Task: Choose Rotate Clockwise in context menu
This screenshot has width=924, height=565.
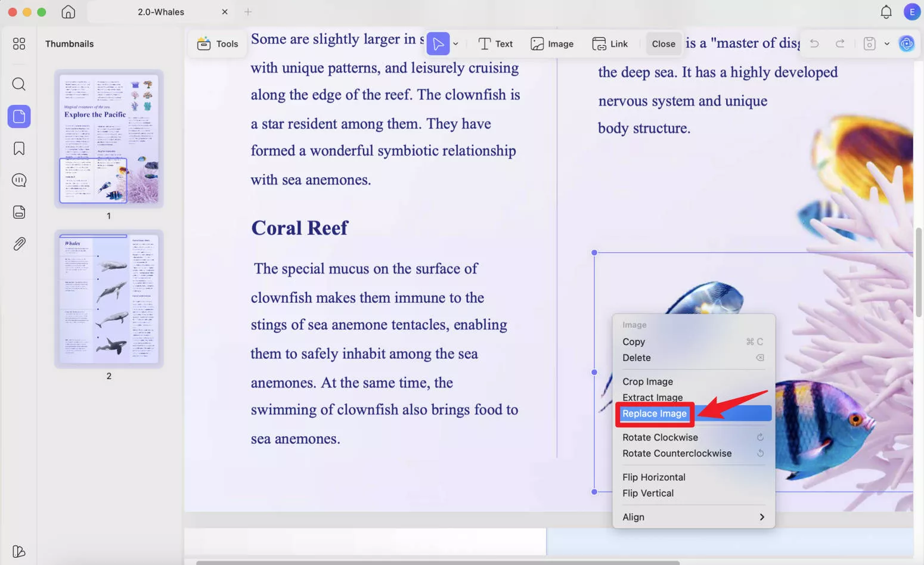Action: click(694, 437)
